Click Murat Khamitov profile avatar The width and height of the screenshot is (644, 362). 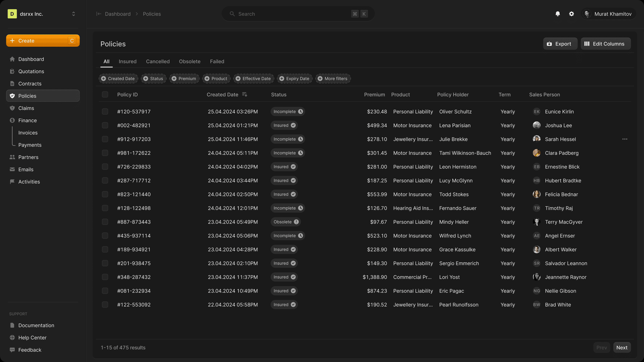tap(587, 14)
